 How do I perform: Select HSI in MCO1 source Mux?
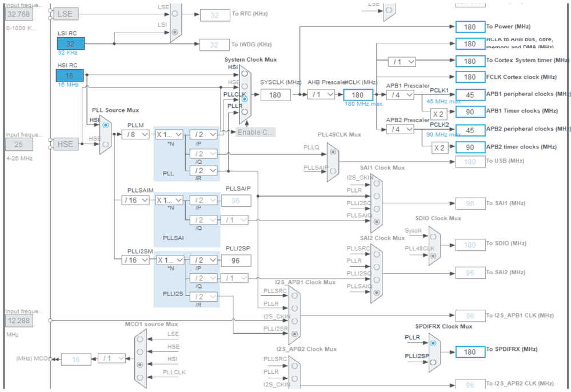[140, 365]
